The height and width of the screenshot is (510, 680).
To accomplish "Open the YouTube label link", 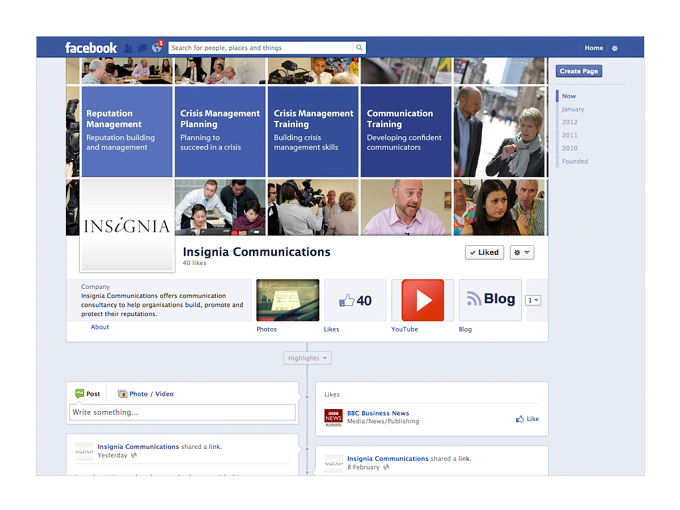I will point(405,329).
